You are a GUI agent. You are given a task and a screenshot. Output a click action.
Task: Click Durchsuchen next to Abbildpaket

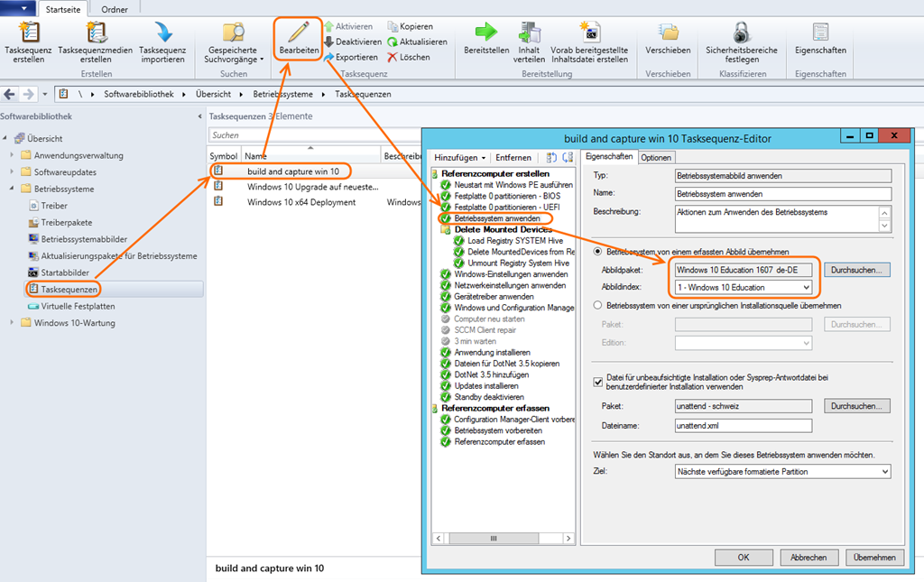pos(857,270)
